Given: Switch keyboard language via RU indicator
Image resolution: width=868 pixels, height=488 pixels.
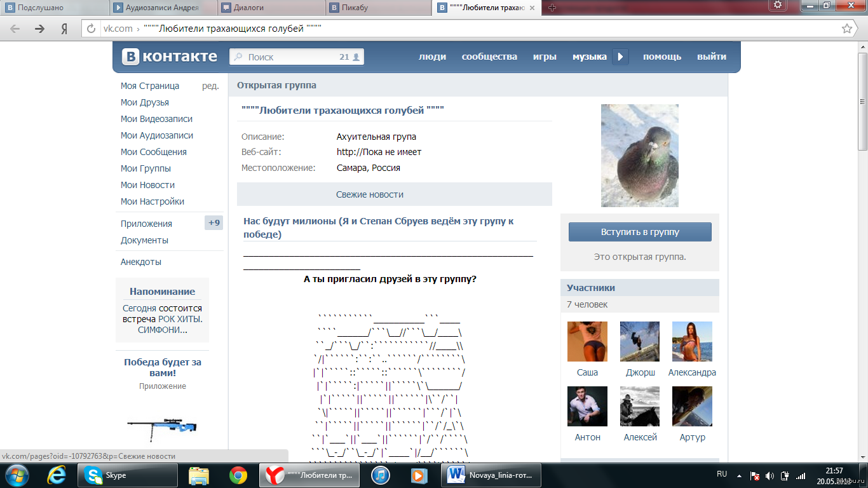Looking at the screenshot, I should coord(722,474).
